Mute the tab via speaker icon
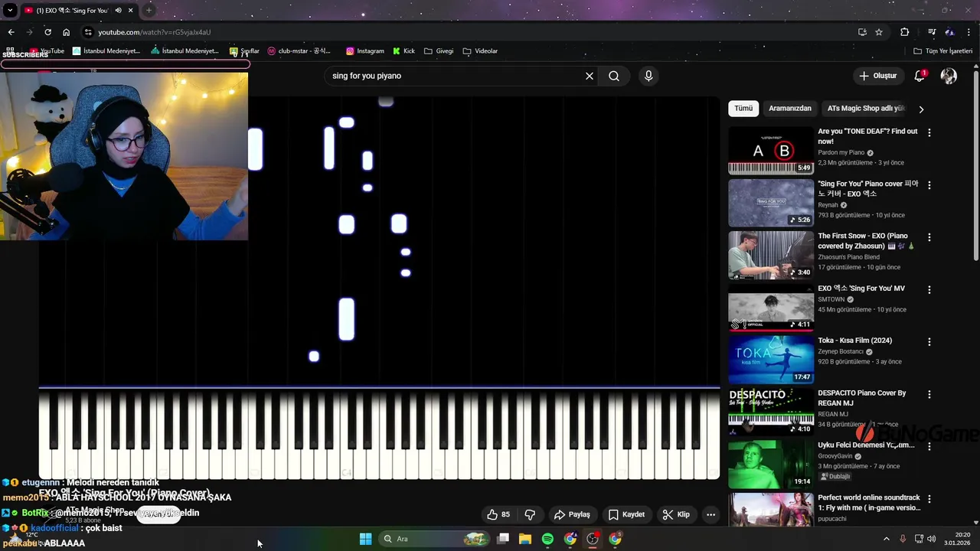Image resolution: width=980 pixels, height=551 pixels. point(118,11)
